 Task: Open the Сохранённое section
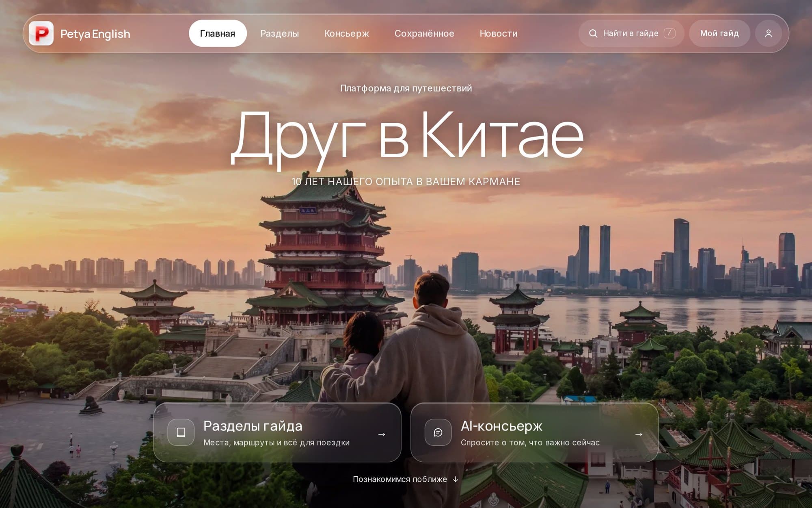tap(424, 33)
